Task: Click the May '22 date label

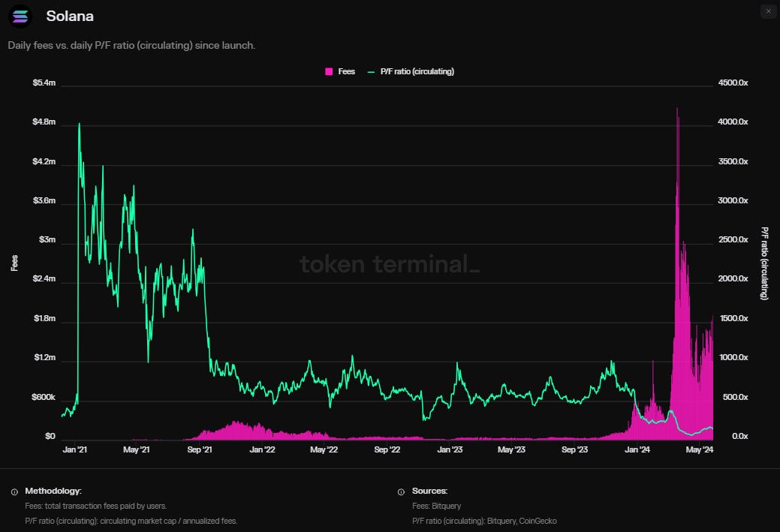Action: [324, 450]
